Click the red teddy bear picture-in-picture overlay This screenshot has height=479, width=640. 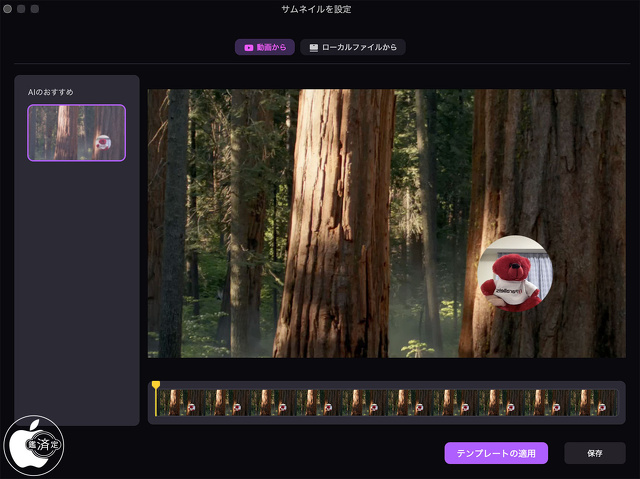(513, 273)
